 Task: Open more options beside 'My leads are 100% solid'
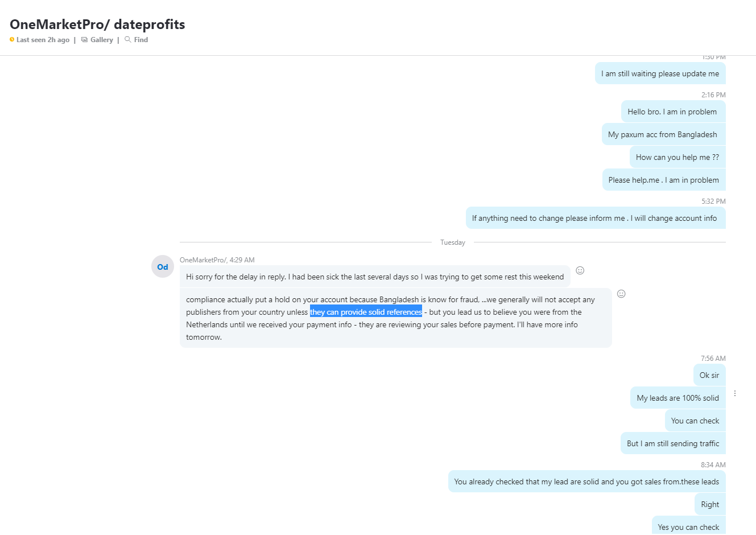coord(735,393)
